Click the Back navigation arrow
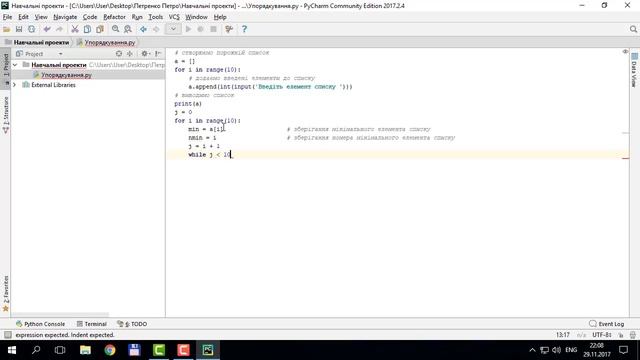The height and width of the screenshot is (360, 640). [143, 29]
